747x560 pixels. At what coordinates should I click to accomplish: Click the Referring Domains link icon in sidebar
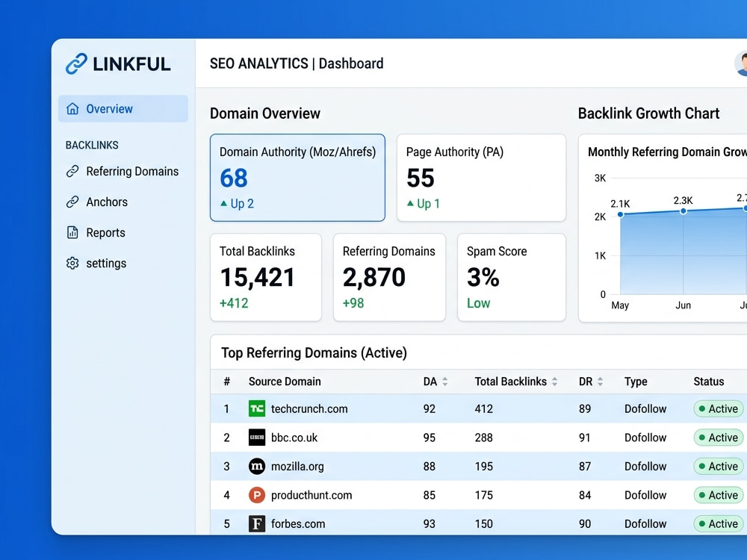pyautogui.click(x=72, y=171)
